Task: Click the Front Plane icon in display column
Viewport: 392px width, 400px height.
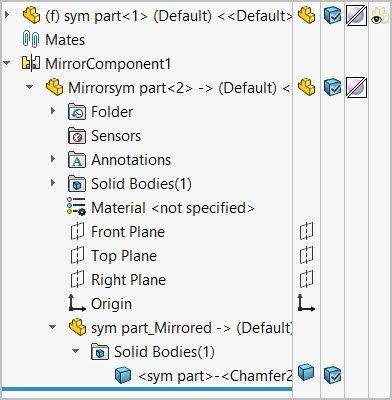Action: [x=307, y=231]
